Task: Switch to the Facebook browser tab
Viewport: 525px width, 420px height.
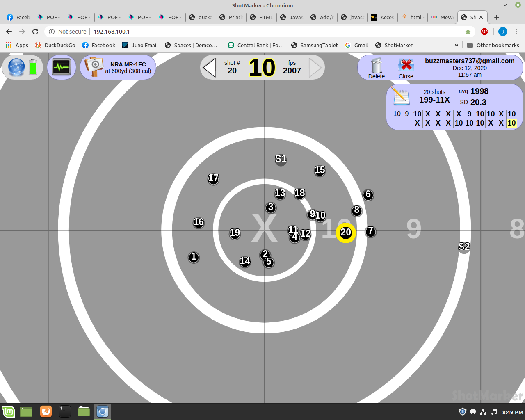Action: coord(18,17)
